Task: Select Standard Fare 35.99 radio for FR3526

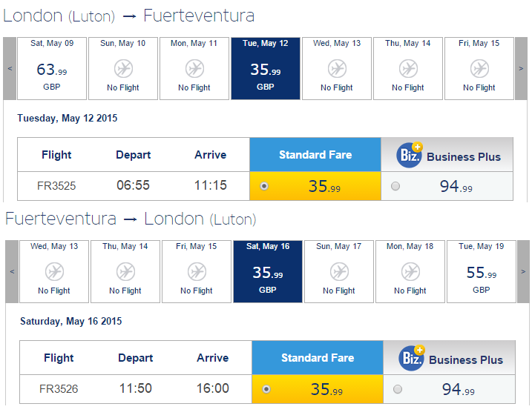Action: pyautogui.click(x=266, y=389)
